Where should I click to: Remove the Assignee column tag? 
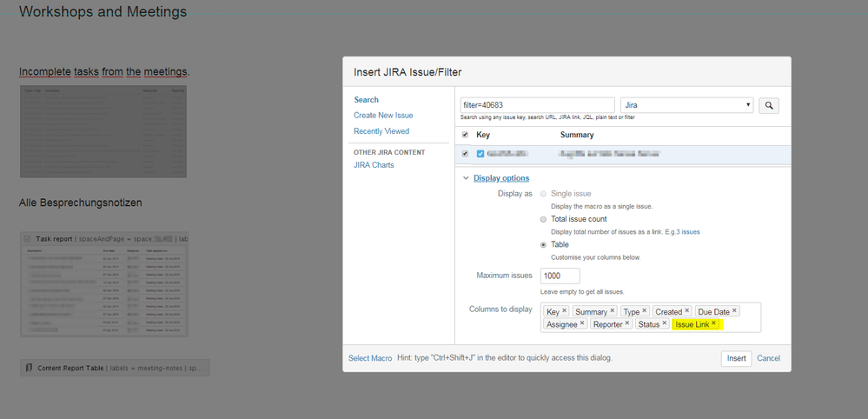[x=582, y=323]
